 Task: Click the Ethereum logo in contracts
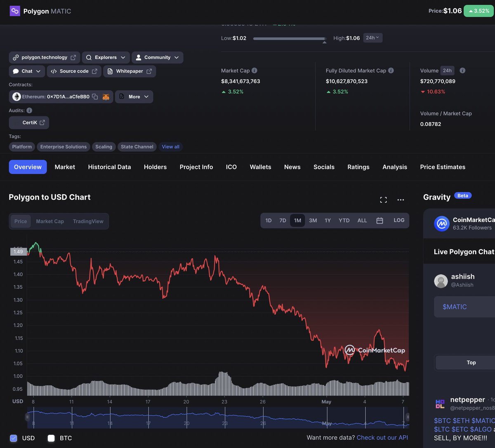pyautogui.click(x=16, y=97)
